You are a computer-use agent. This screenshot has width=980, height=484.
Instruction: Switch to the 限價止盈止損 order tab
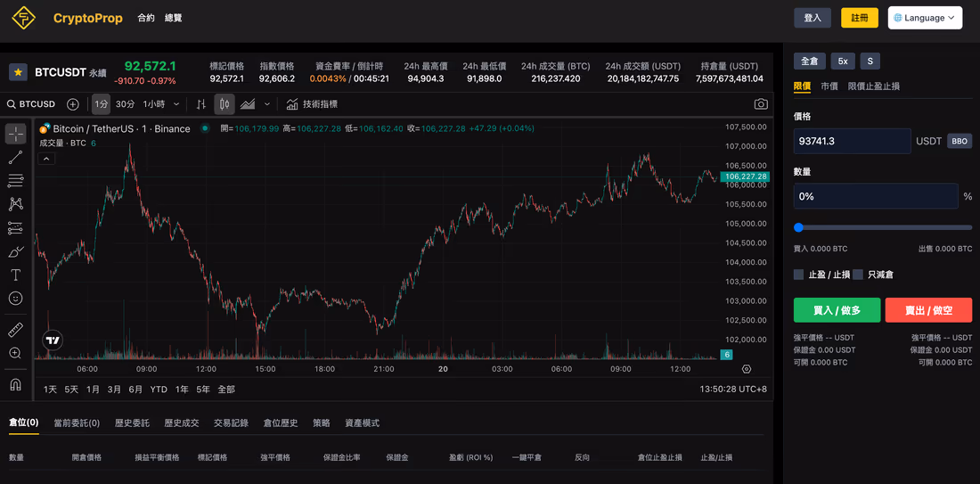[874, 86]
